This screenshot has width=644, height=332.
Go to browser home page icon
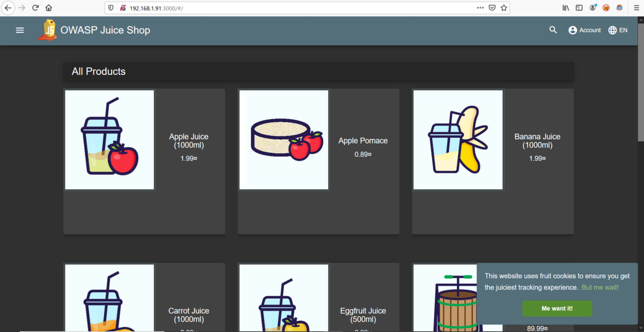click(x=49, y=8)
